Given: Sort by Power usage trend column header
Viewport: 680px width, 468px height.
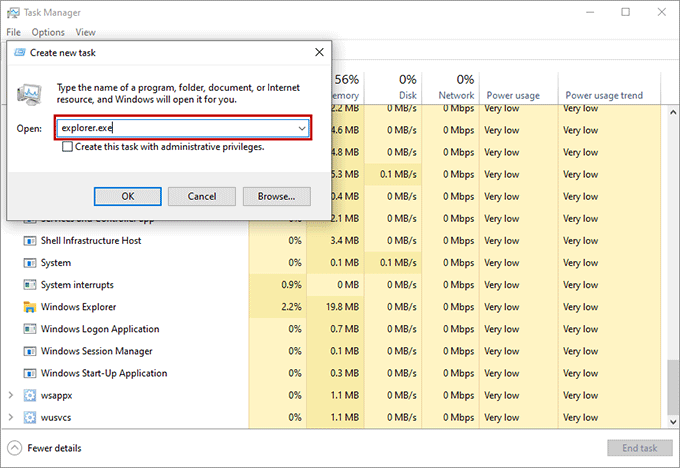Looking at the screenshot, I should (609, 88).
